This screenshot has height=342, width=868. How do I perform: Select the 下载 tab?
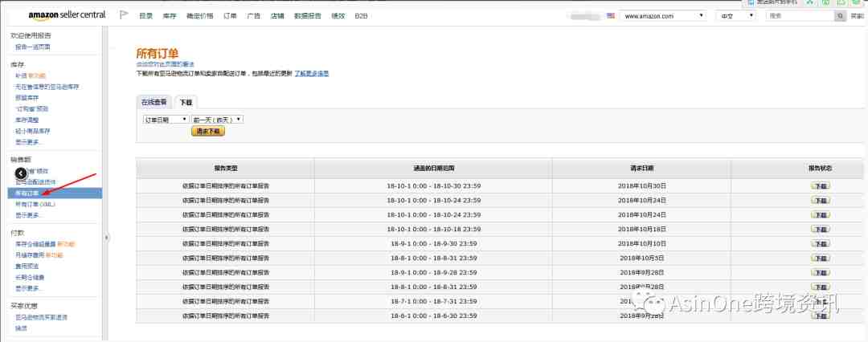tap(186, 103)
